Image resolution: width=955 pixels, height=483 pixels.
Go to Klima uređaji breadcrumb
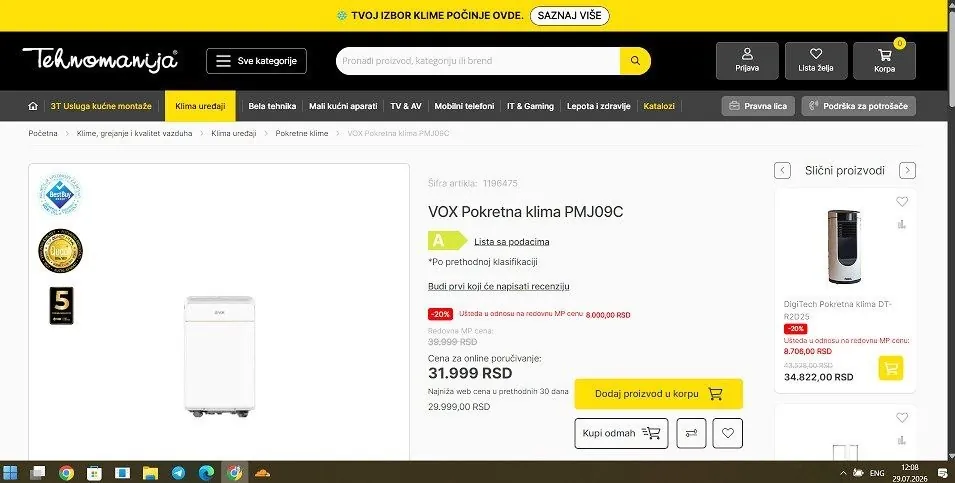coord(234,133)
